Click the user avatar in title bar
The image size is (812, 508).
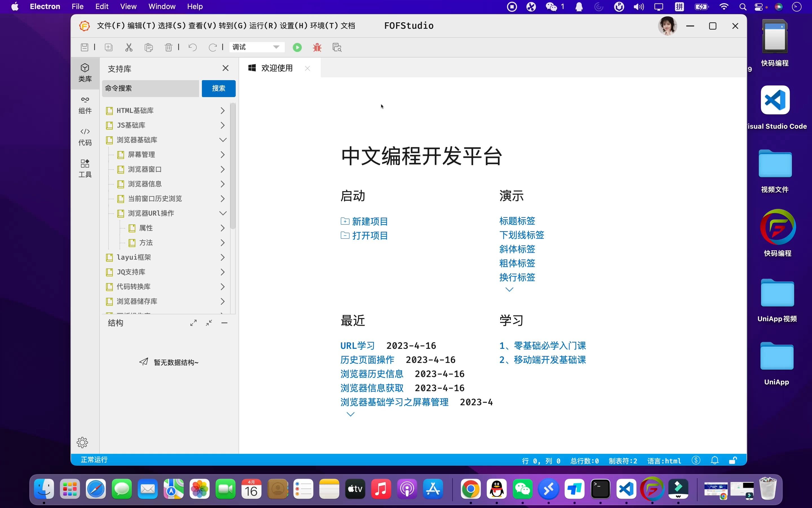tap(667, 26)
